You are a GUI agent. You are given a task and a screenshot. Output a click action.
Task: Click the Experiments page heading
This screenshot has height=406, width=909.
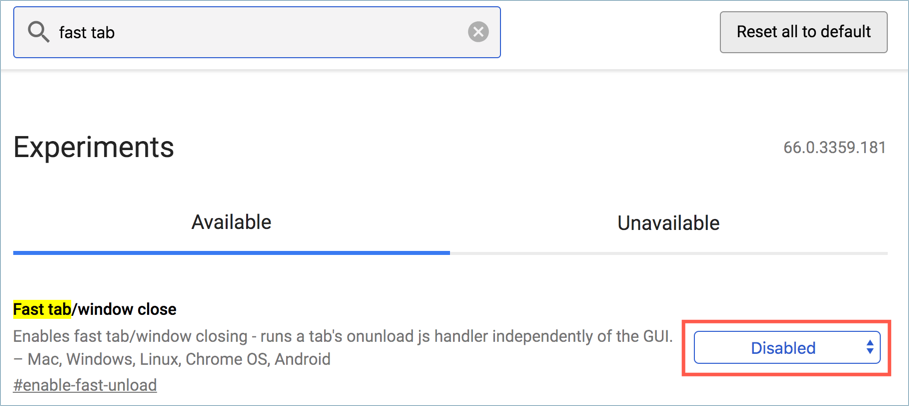[93, 147]
